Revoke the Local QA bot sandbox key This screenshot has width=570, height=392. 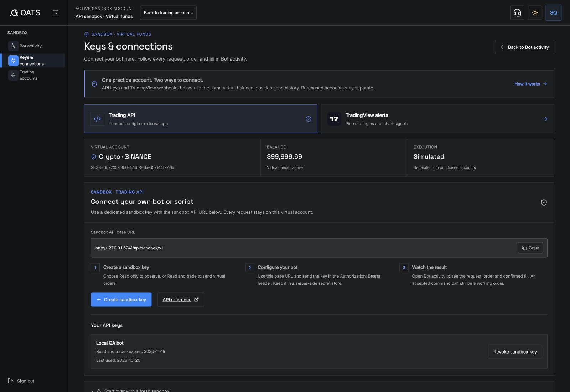(515, 352)
